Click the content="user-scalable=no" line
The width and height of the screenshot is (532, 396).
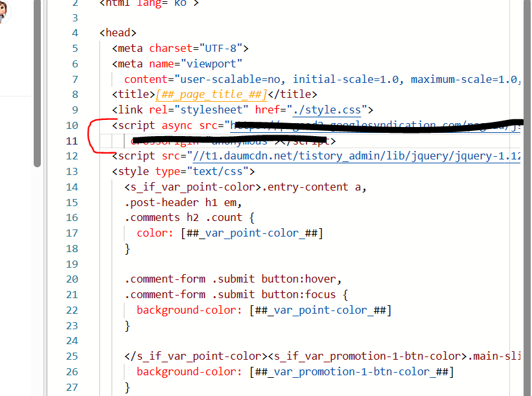[322, 80]
